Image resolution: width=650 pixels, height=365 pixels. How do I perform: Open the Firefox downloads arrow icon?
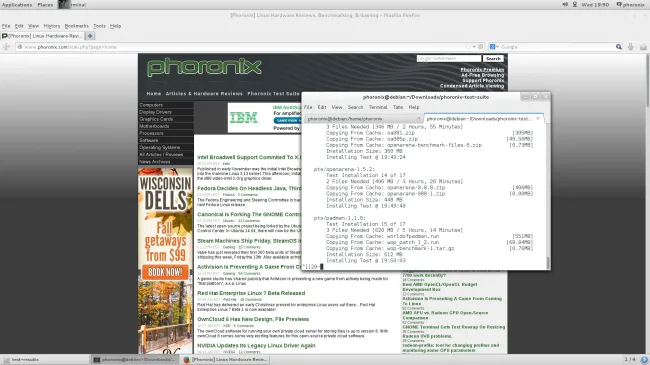631,47
